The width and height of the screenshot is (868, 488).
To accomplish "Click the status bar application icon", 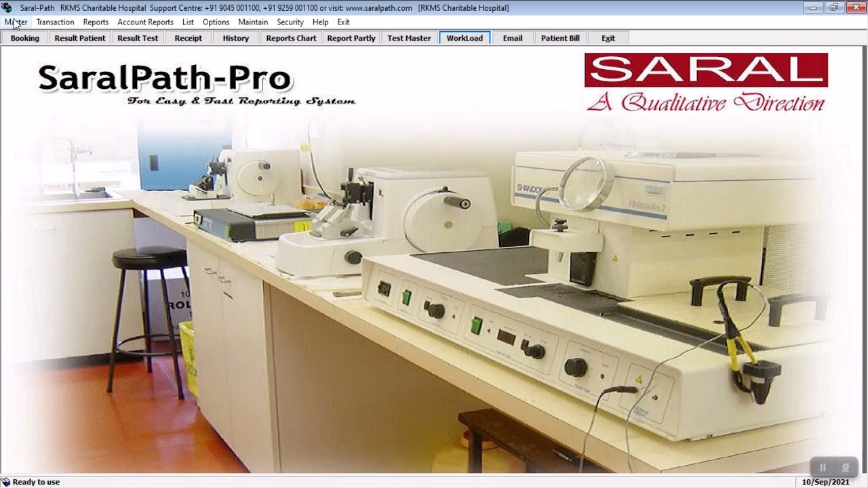I will click(5, 482).
